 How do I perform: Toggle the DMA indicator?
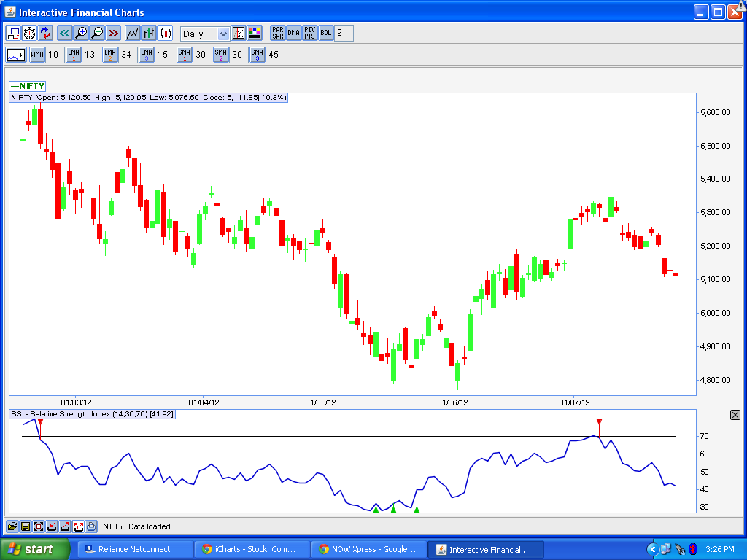tap(293, 33)
